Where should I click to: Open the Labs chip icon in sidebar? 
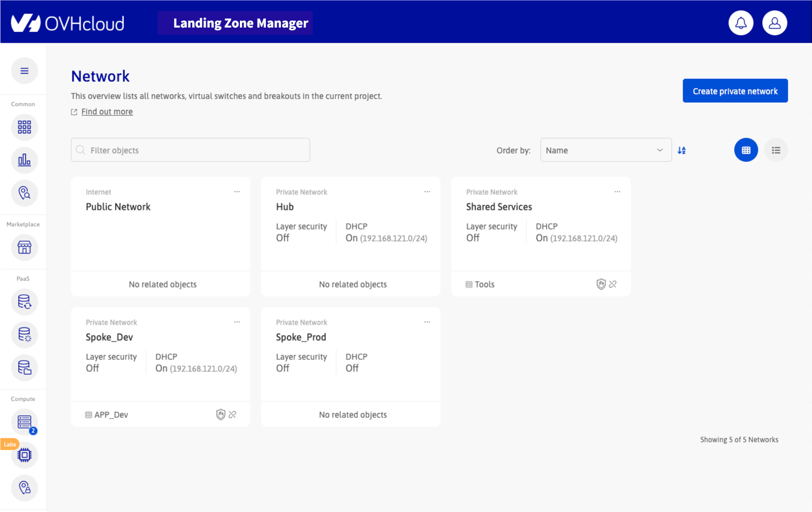click(24, 455)
